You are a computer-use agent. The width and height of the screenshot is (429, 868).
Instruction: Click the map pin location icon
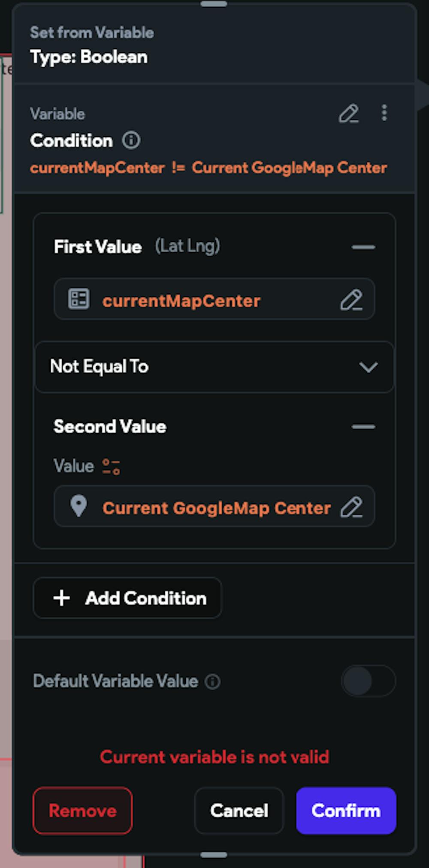point(79,506)
